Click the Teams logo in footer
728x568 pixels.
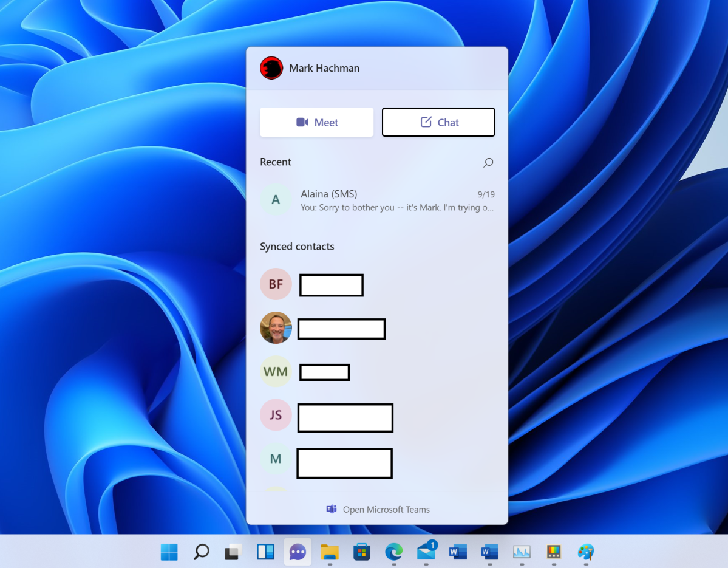point(331,509)
